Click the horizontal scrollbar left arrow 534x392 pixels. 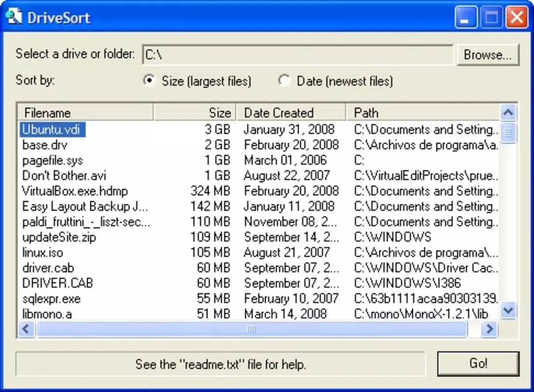(26, 329)
